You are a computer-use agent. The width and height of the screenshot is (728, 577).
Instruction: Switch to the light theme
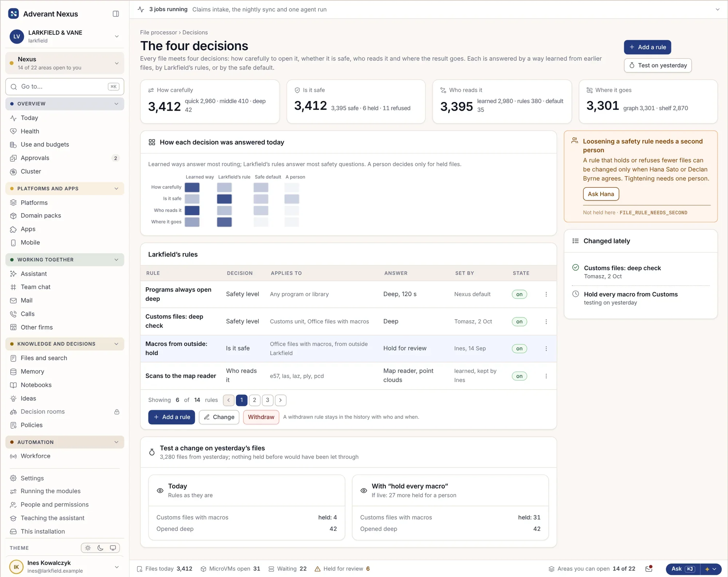(88, 548)
